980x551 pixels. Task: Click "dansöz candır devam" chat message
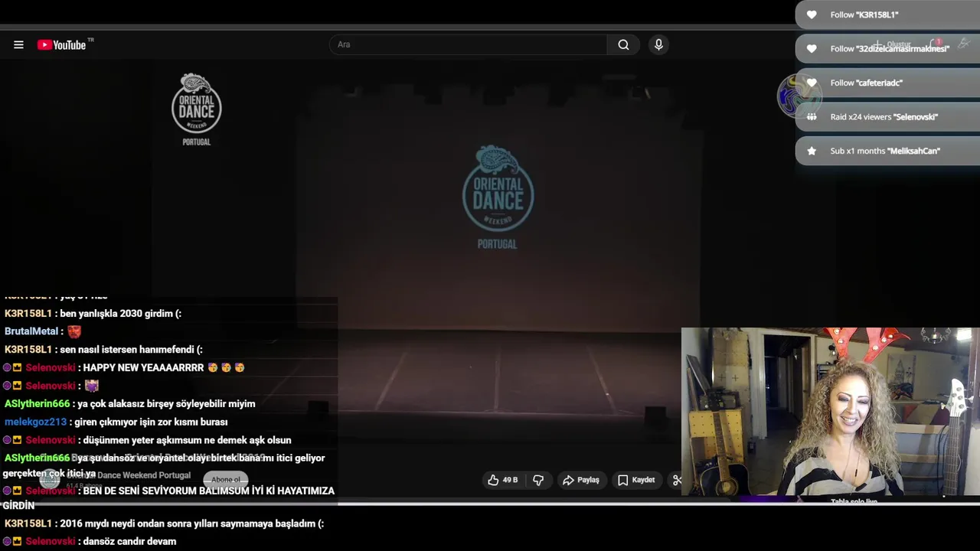tap(129, 541)
